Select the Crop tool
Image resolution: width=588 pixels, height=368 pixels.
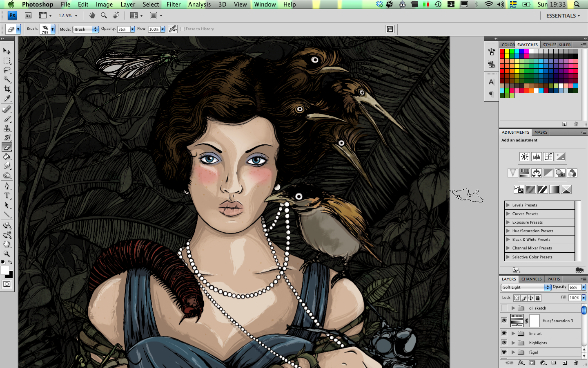click(7, 89)
